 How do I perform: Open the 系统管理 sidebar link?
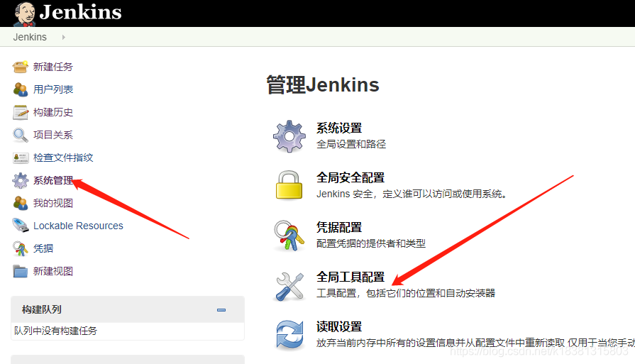[53, 180]
